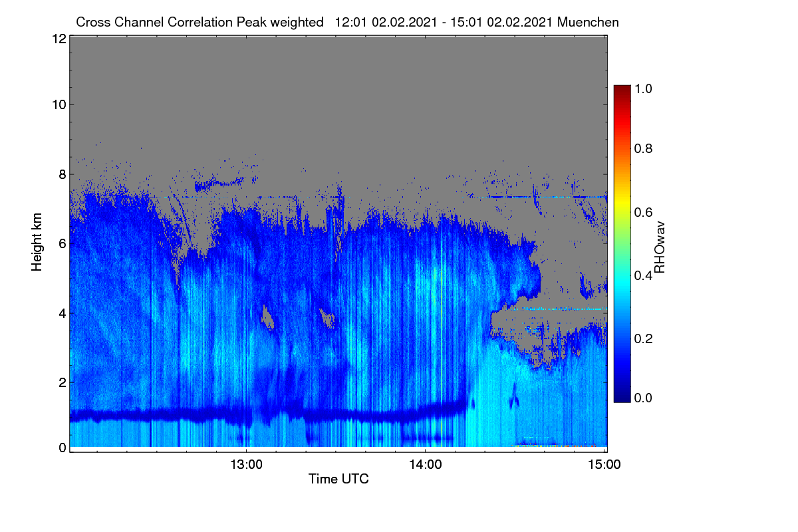Screen dimensions: 798x532
Task: Click the colorbar value '0.2'
Action: click(644, 338)
